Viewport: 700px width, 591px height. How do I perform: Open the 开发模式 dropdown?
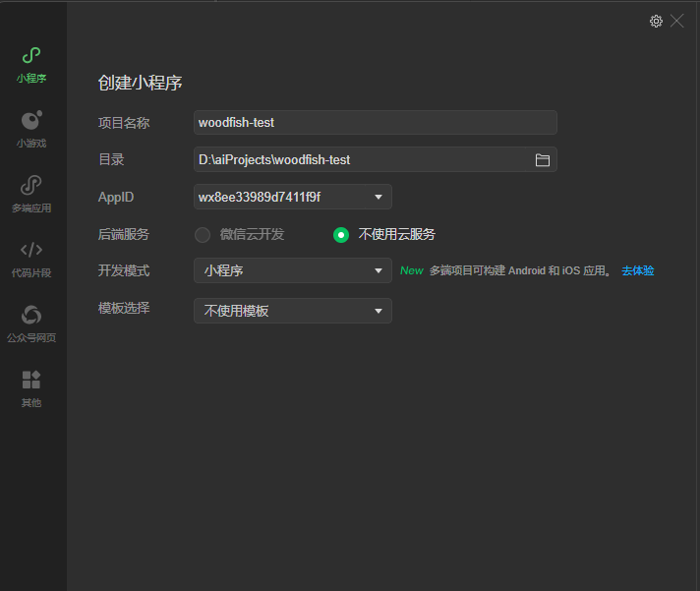click(293, 270)
